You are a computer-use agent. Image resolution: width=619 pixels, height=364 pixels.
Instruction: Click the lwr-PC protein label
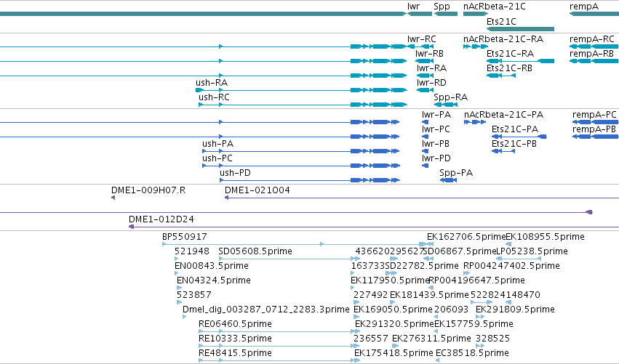(x=436, y=129)
